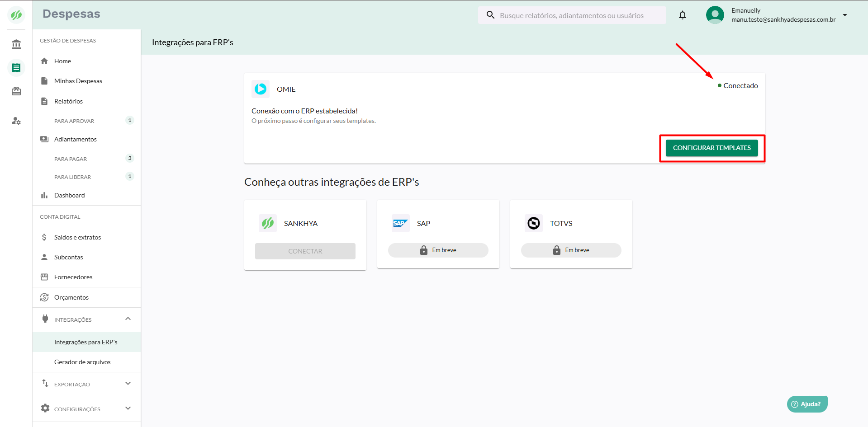
Task: Expand the Exportação section chevron
Action: tap(128, 384)
